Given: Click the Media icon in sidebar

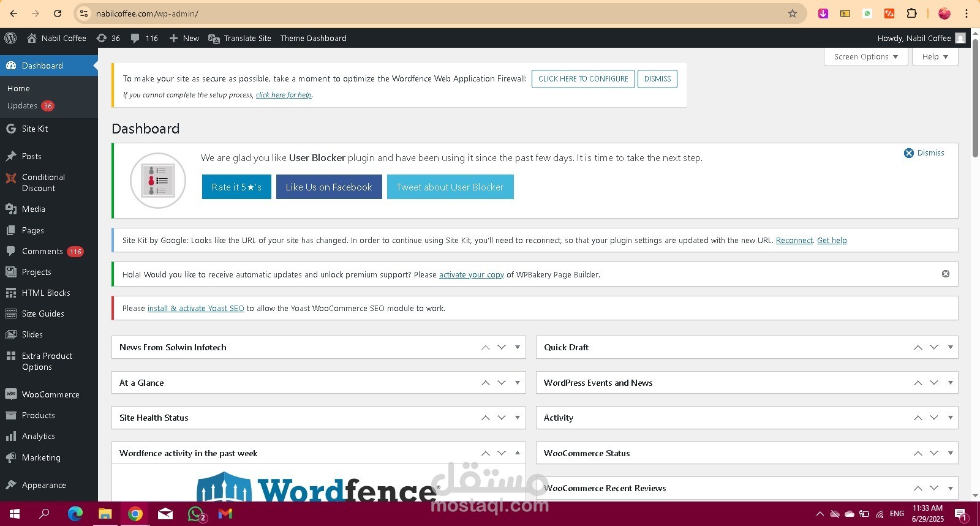Looking at the screenshot, I should (10, 209).
